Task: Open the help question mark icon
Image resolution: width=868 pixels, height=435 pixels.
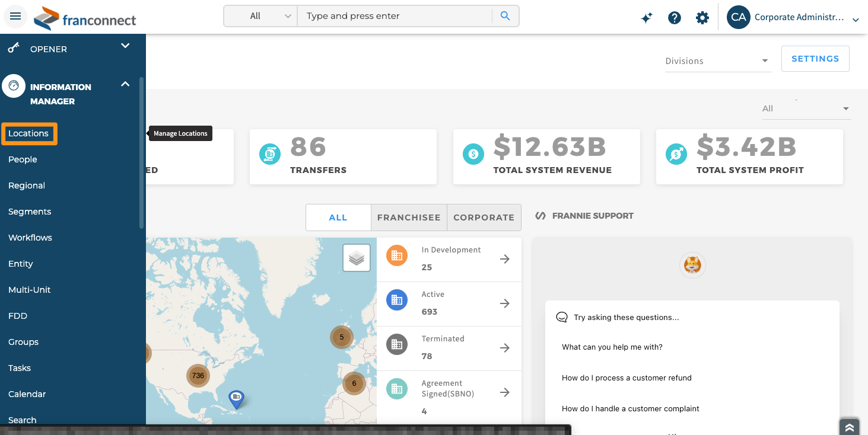Action: (x=674, y=18)
